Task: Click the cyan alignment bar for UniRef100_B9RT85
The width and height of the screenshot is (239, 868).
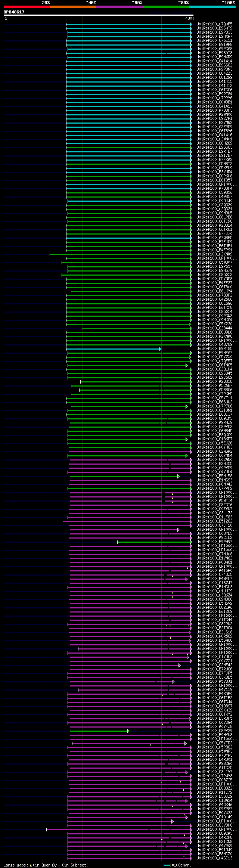Action: (x=114, y=349)
